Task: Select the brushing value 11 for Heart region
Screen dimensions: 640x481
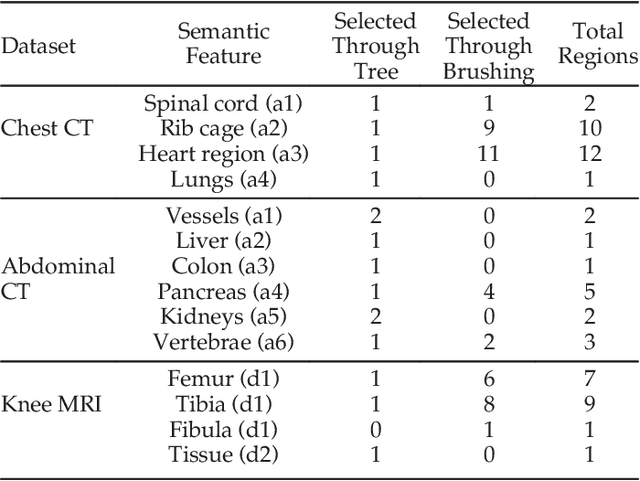Action: click(x=489, y=153)
